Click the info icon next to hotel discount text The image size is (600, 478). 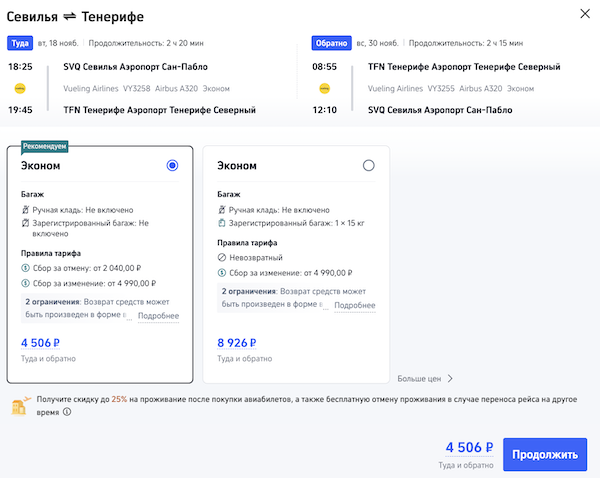click(67, 411)
